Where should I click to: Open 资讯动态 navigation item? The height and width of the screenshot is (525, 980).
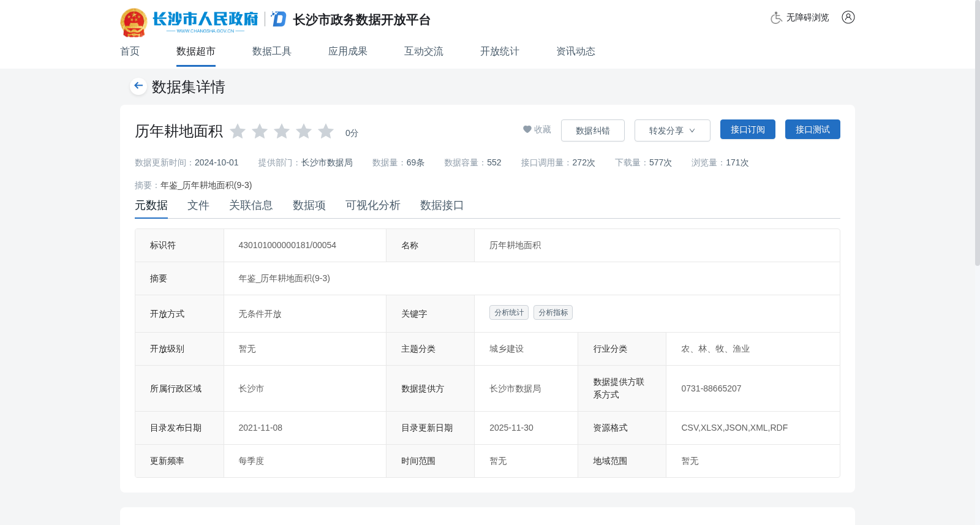click(576, 51)
